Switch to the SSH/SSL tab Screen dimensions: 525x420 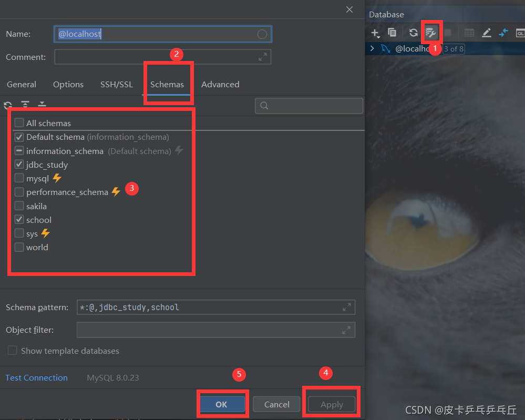click(x=117, y=85)
